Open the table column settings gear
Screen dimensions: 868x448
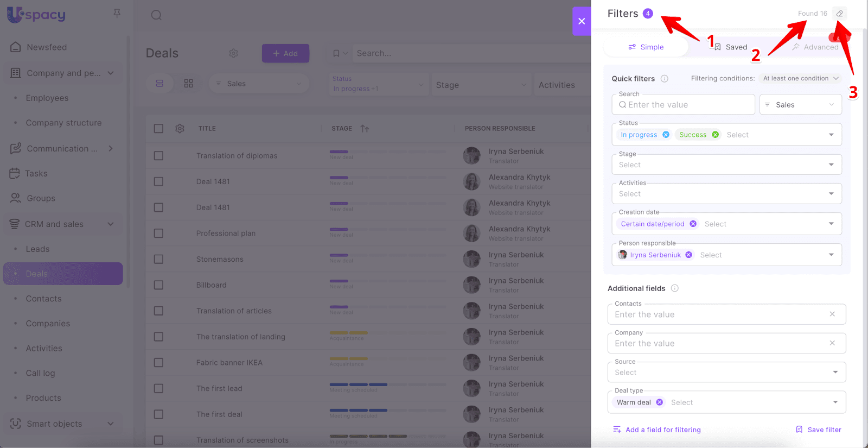(180, 129)
